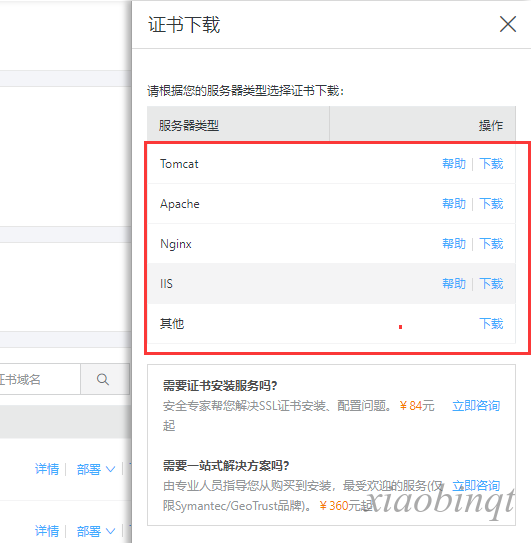Click 立即咨询 for certificate installation service
531x543 pixels.
click(x=476, y=406)
